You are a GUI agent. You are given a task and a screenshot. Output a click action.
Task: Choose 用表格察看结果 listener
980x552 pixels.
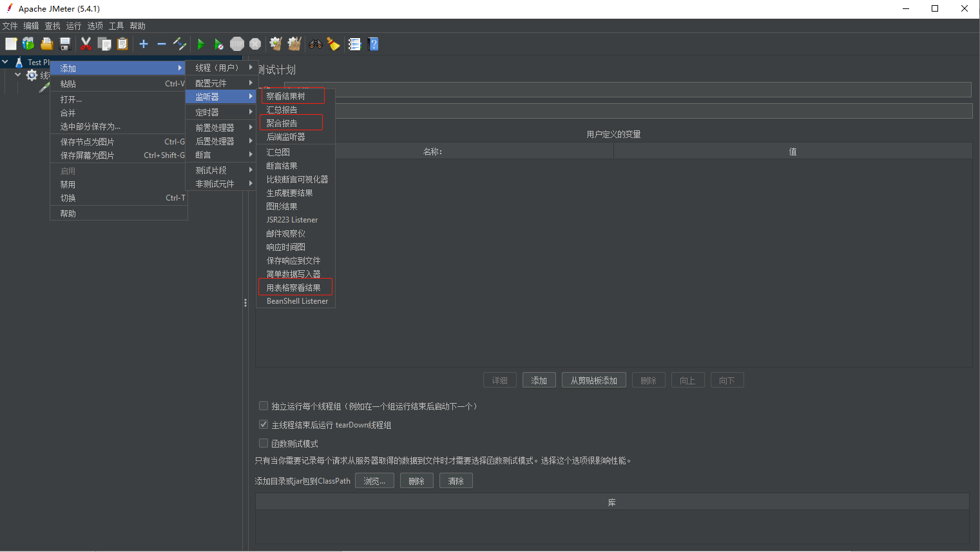click(x=296, y=288)
